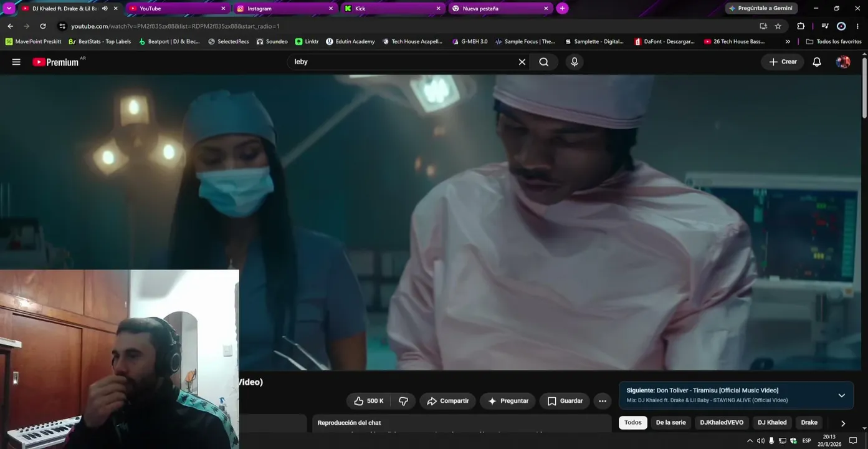Viewport: 868px width, 449px height.
Task: Open media controls in browser toolbar
Action: [x=825, y=26]
